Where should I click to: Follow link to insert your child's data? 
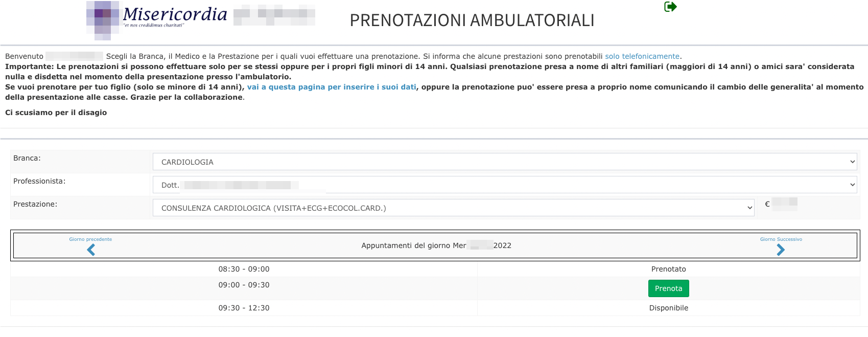tap(332, 87)
